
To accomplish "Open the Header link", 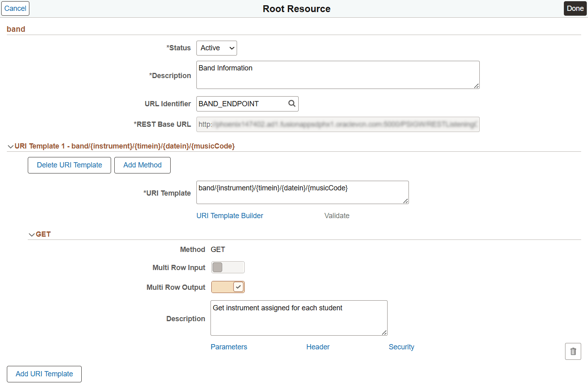I will pyautogui.click(x=318, y=347).
